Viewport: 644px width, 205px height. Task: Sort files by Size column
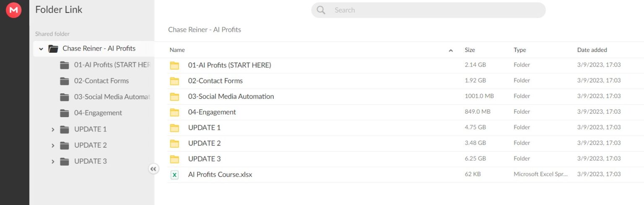pyautogui.click(x=470, y=50)
